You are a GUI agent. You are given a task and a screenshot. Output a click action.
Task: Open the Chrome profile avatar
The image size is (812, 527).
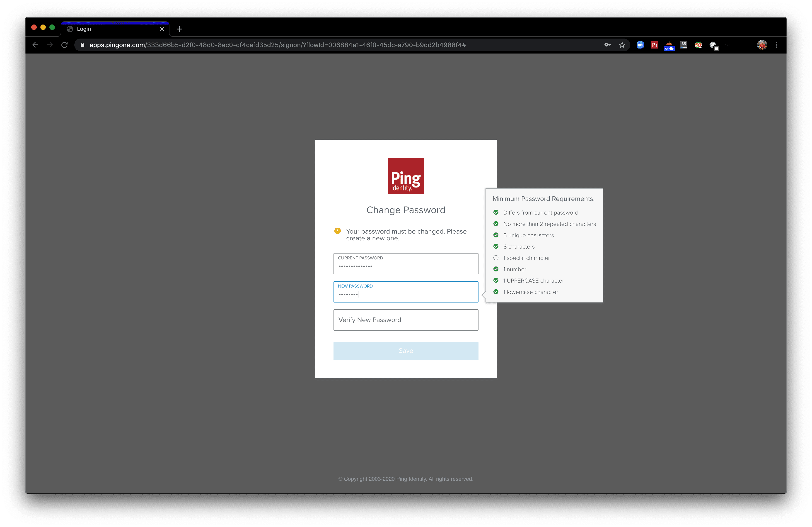point(762,45)
